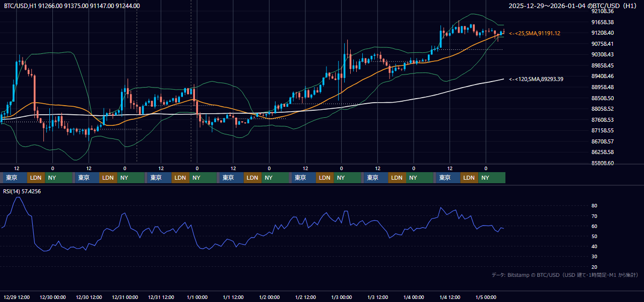Select the 120 SMA label reading 89293.39
This screenshot has width=644, height=302.
[536, 79]
